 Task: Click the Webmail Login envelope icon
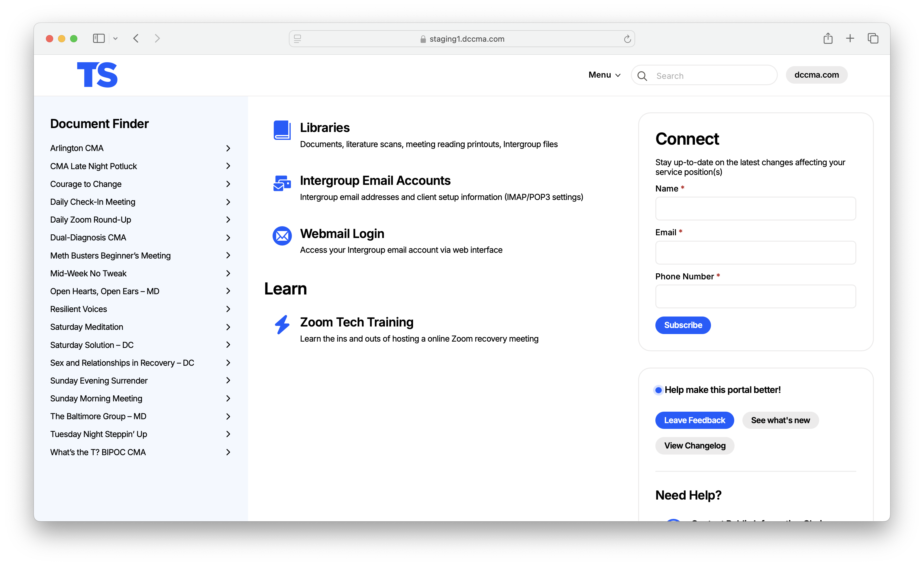pos(282,236)
